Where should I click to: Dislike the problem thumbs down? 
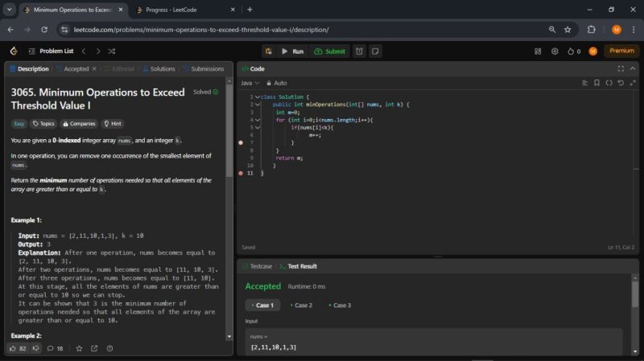tap(35, 348)
